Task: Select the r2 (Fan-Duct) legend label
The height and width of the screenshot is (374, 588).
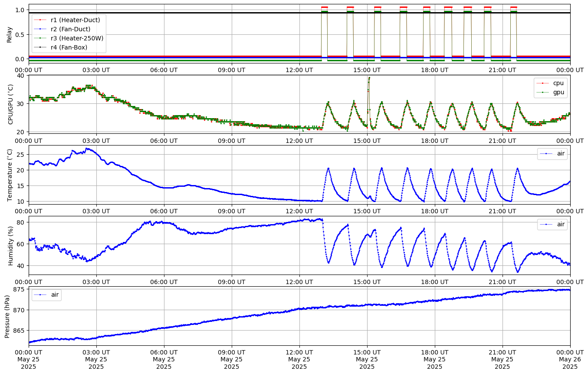Action: pos(70,29)
